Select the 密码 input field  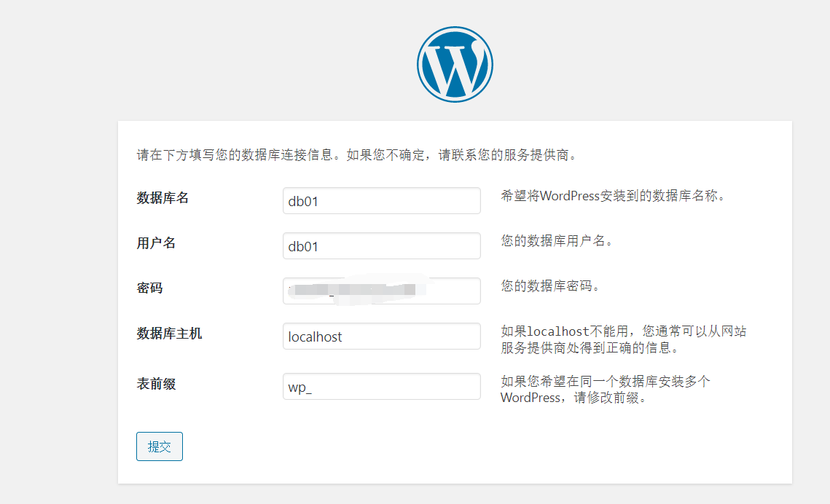coord(381,291)
